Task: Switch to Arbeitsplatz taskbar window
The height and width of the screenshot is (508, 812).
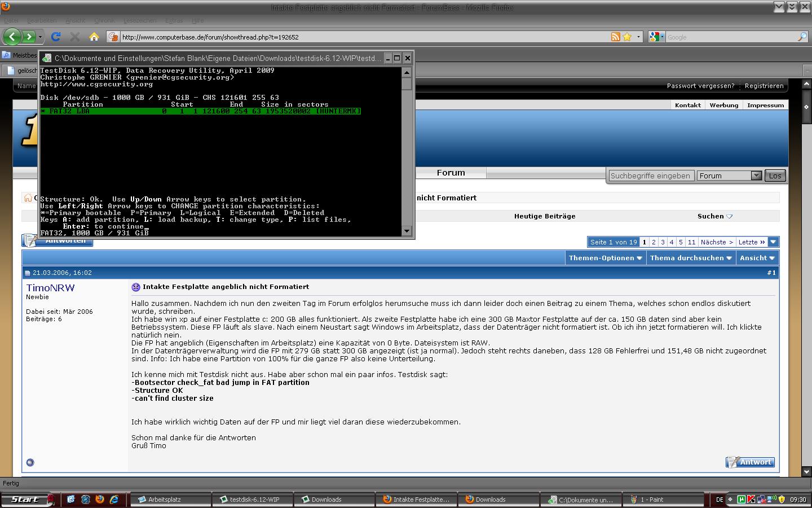Action: (170, 500)
